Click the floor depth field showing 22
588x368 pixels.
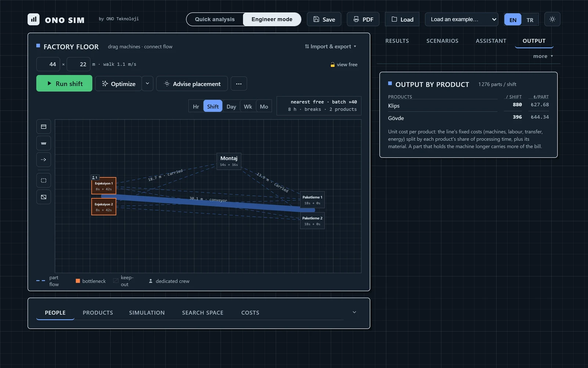pyautogui.click(x=79, y=64)
